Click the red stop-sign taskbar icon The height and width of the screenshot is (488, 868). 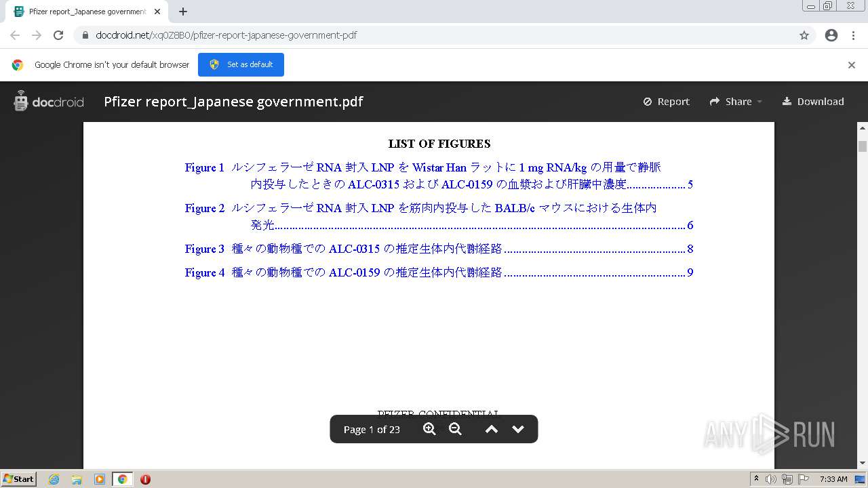[145, 479]
